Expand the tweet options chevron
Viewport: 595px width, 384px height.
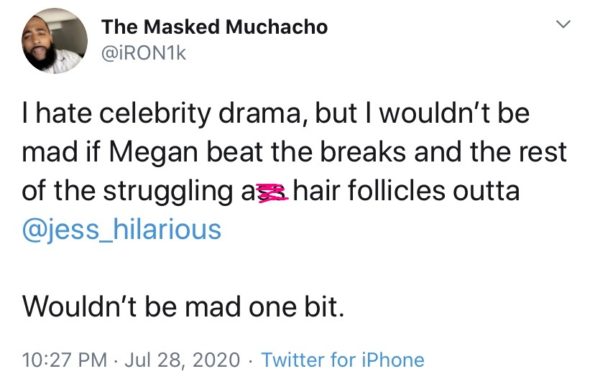563,24
